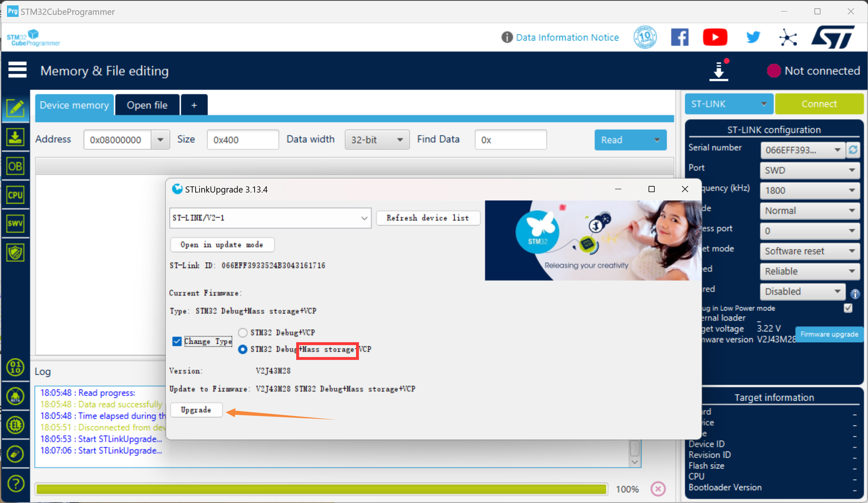Open the security shield sidebar icon
This screenshot has width=868, height=503.
click(x=15, y=252)
